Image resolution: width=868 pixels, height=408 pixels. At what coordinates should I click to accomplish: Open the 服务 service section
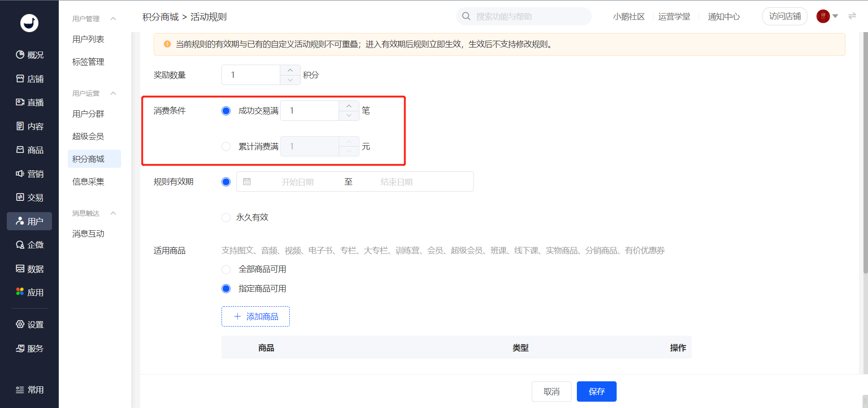pyautogui.click(x=29, y=349)
